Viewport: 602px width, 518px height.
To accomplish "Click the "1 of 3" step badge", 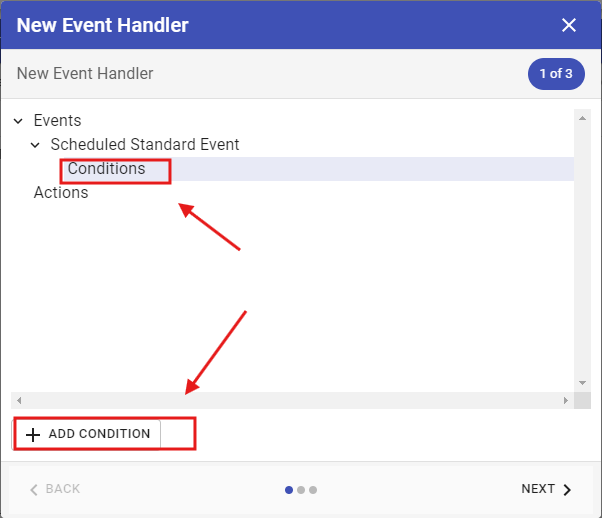I will 556,74.
